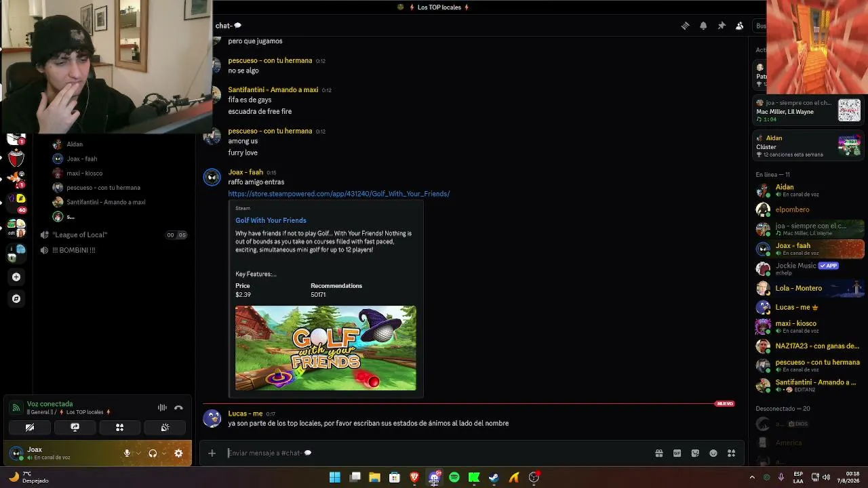
Task: Open Brave browser from the taskbar
Action: 414,477
